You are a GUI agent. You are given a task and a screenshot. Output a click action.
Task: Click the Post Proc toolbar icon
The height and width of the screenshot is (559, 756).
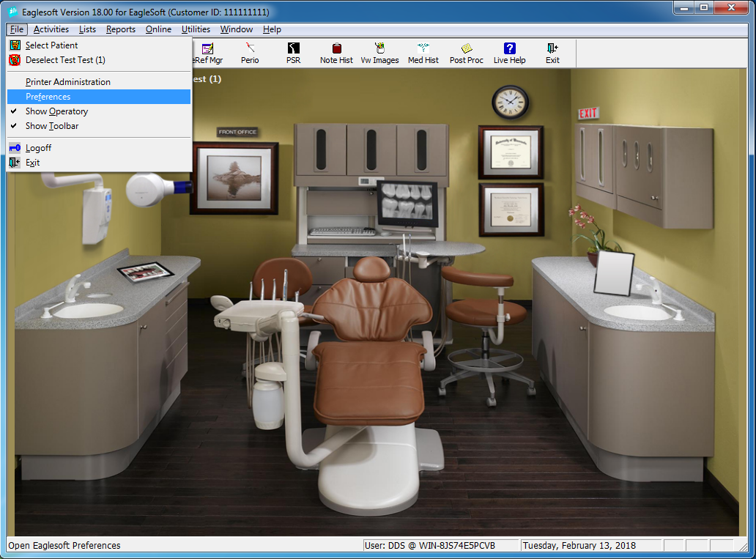(x=466, y=53)
